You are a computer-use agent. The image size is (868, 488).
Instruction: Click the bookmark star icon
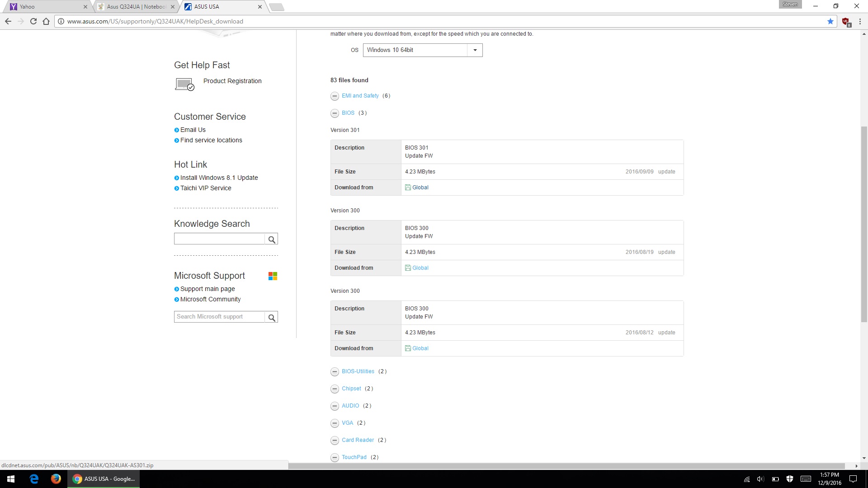830,21
